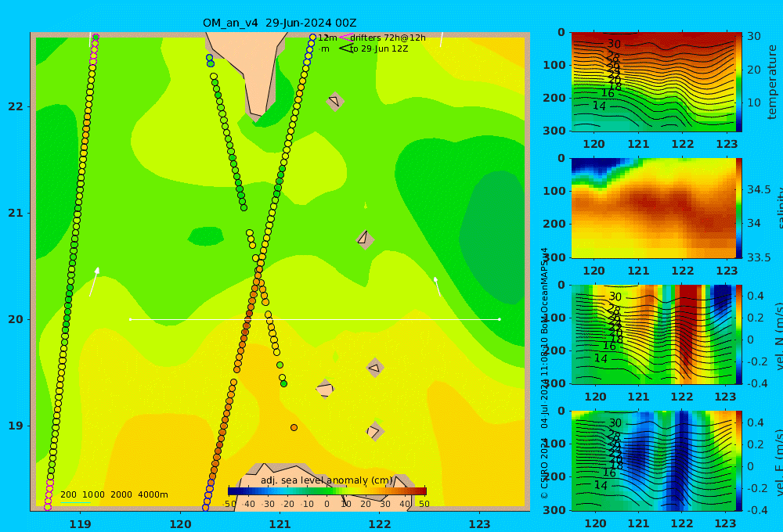This screenshot has width=783, height=532.
Task: Click the 'drifters 72h@12h' legend text
Action: [388, 38]
